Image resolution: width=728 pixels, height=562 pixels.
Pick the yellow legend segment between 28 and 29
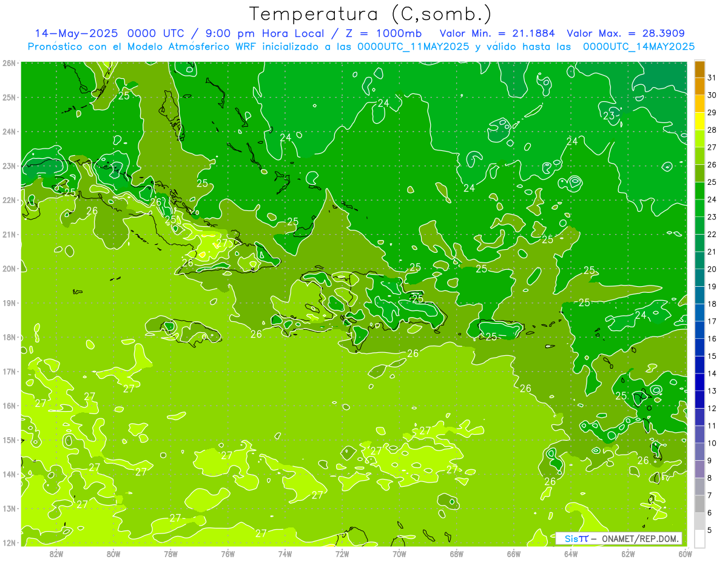[699, 121]
